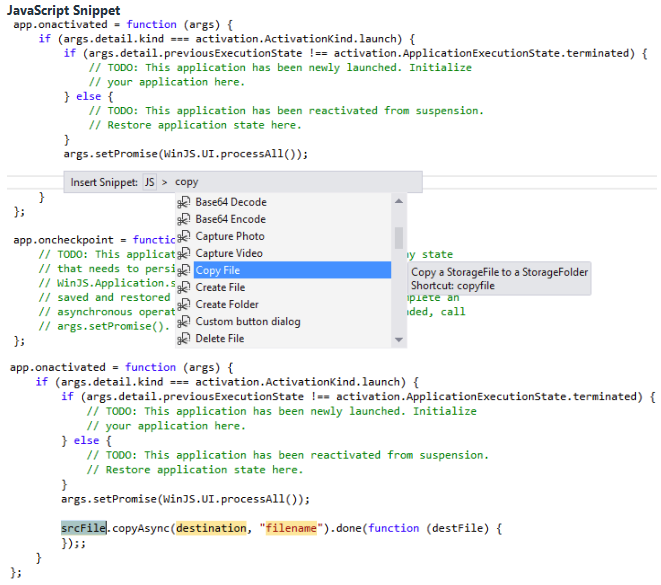Click the snippet list scrollbar thumb

(x=399, y=237)
